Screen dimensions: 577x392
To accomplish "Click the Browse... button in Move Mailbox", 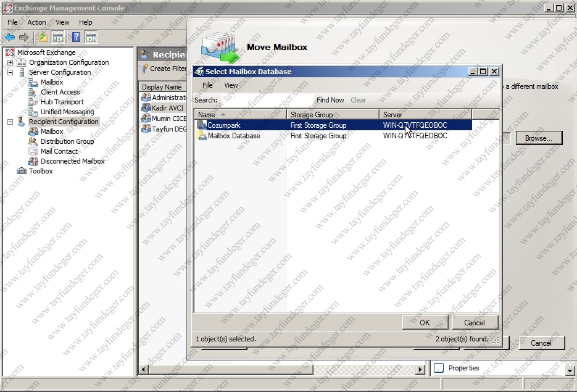I will click(x=539, y=138).
